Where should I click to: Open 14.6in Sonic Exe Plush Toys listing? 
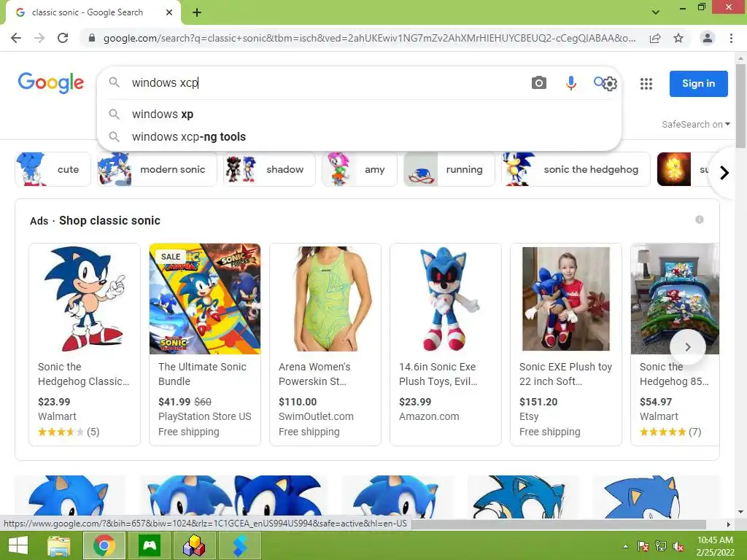pos(446,344)
